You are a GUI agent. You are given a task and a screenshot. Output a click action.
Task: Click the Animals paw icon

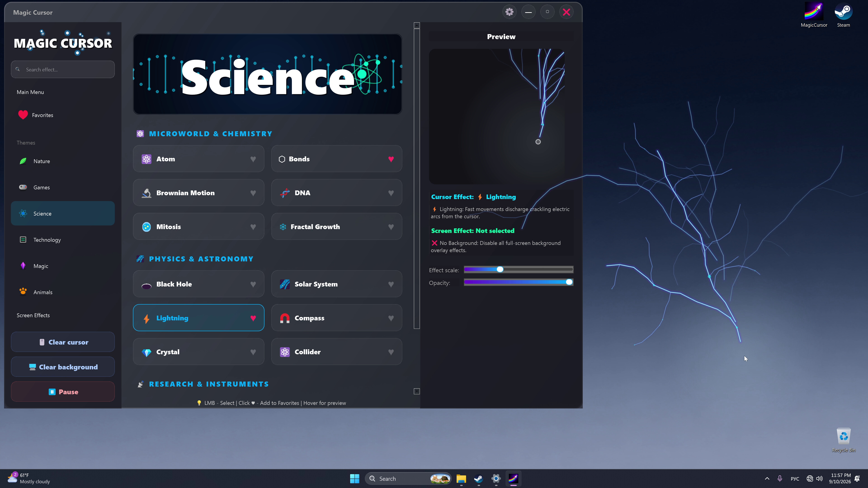tap(23, 292)
